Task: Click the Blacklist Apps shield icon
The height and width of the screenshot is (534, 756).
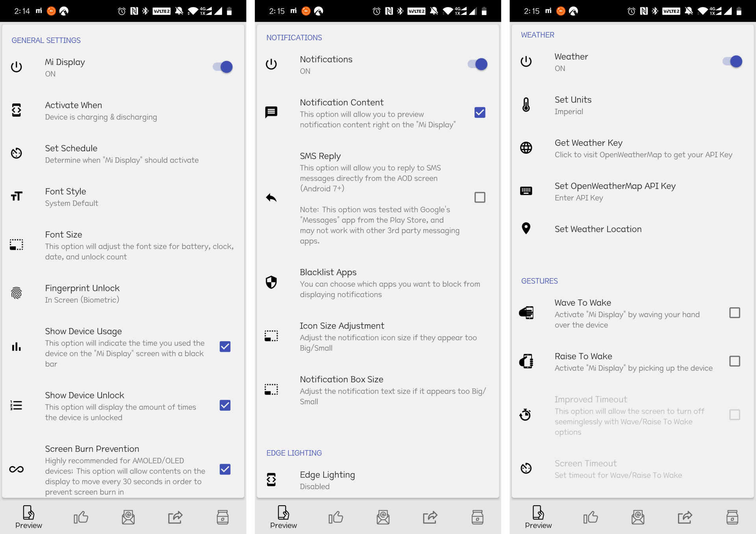Action: coord(271,280)
